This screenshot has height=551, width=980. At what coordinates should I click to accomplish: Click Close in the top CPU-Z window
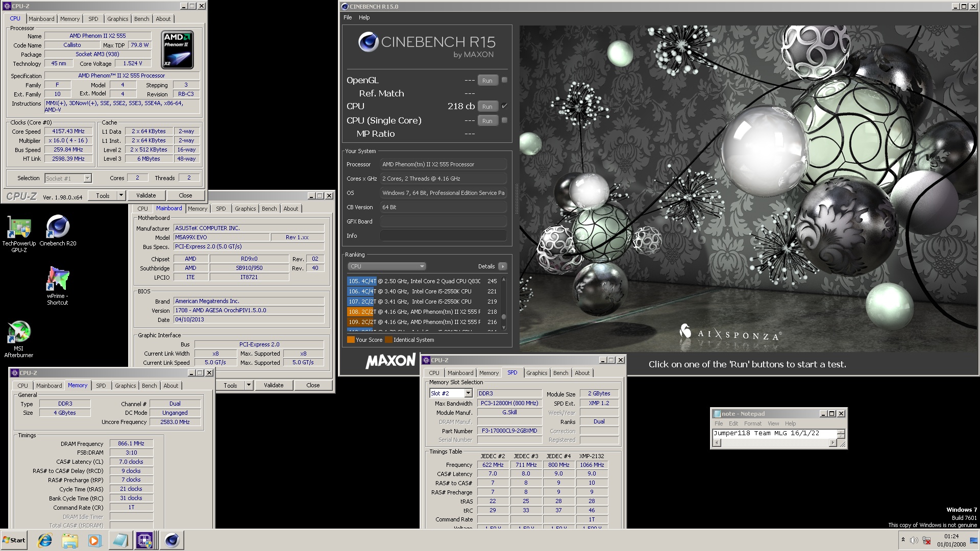click(x=185, y=195)
